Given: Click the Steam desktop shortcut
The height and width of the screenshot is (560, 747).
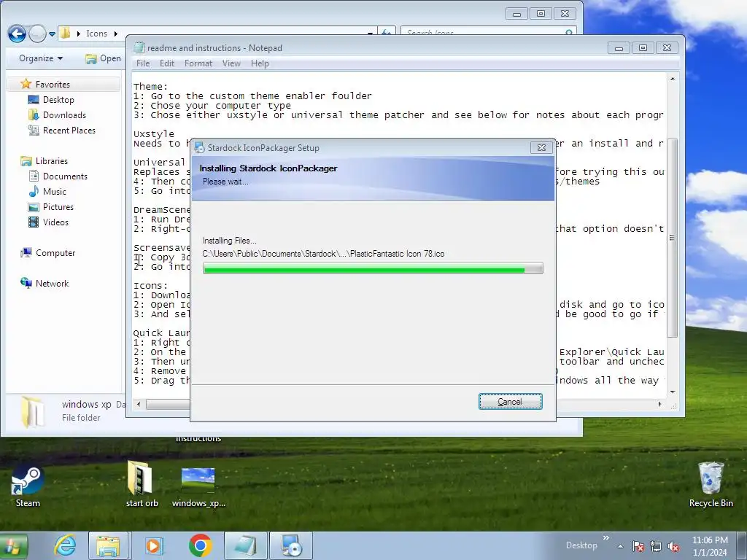Looking at the screenshot, I should pyautogui.click(x=28, y=486).
